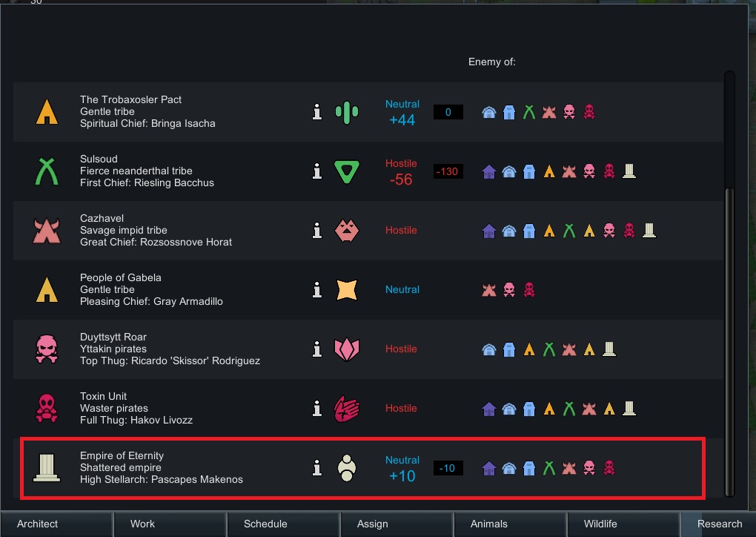Image resolution: width=756 pixels, height=537 pixels.
Task: Open the pink lotus ideology icon
Action: pos(346,349)
